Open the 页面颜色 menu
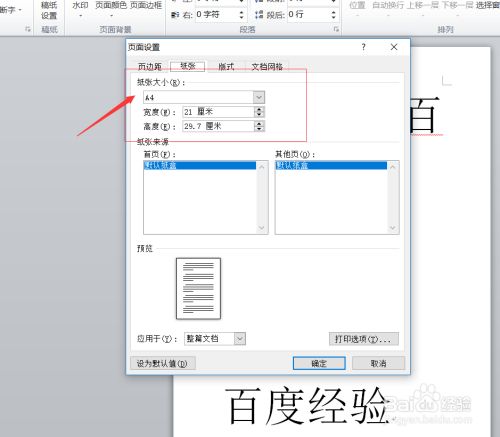The height and width of the screenshot is (437, 500). (x=111, y=9)
